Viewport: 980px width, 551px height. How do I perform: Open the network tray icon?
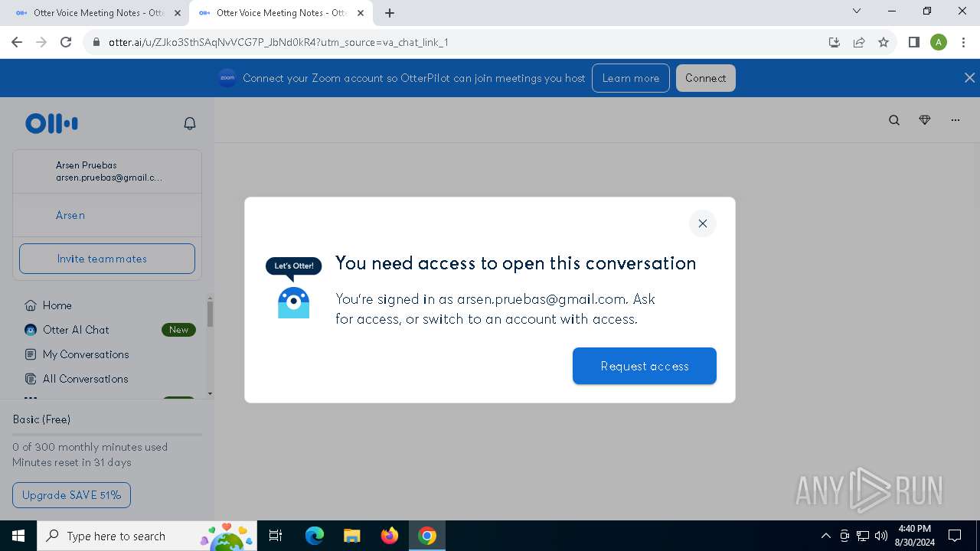point(863,536)
